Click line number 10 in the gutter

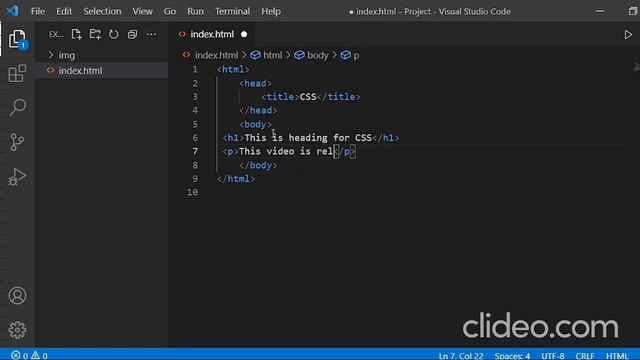[192, 192]
